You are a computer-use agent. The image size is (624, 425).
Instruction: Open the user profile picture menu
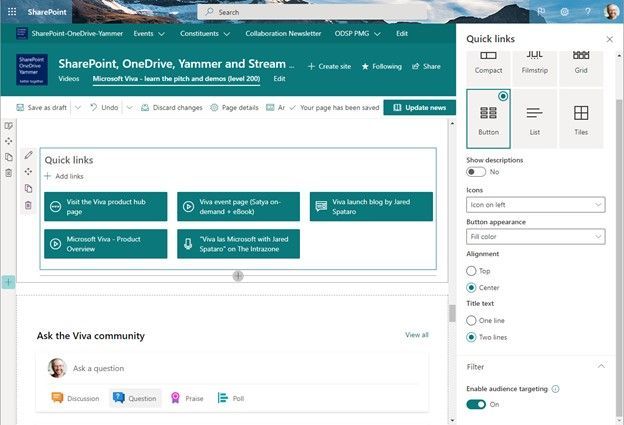[611, 12]
